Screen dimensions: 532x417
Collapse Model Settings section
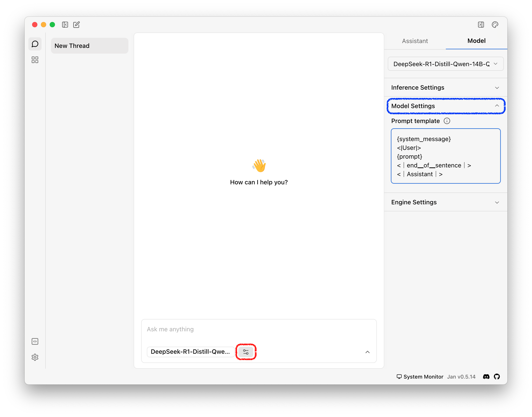446,106
